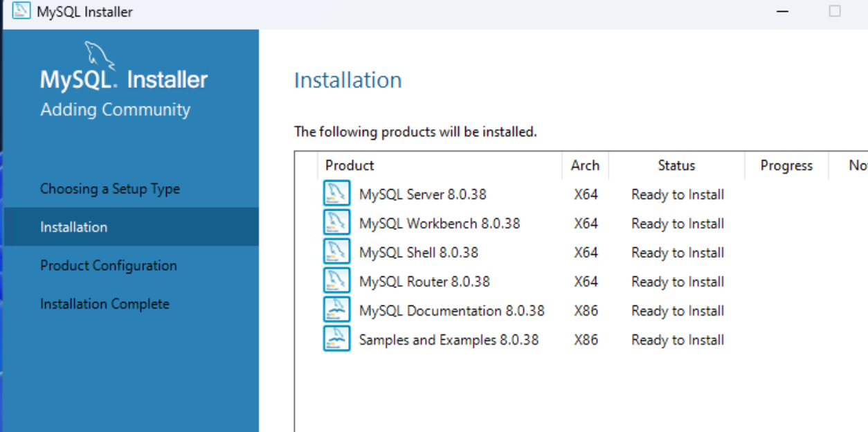868x432 pixels.
Task: Open the Installation Complete step
Action: click(x=105, y=303)
